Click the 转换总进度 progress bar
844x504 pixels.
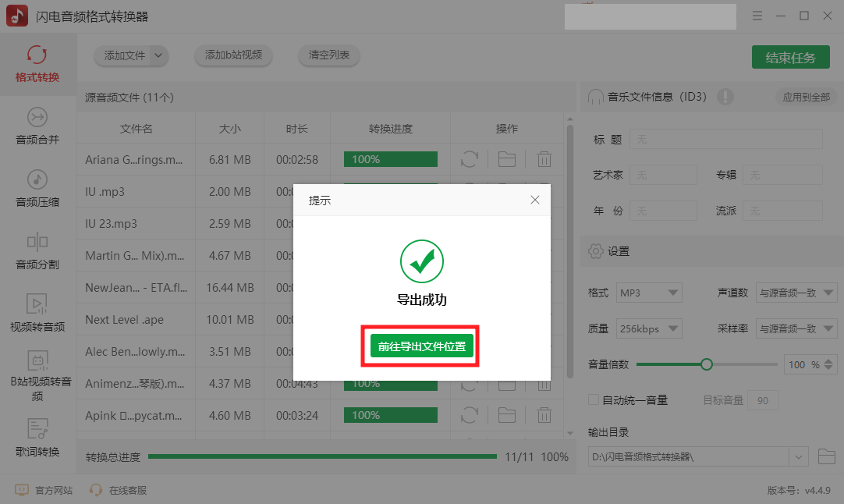click(322, 456)
